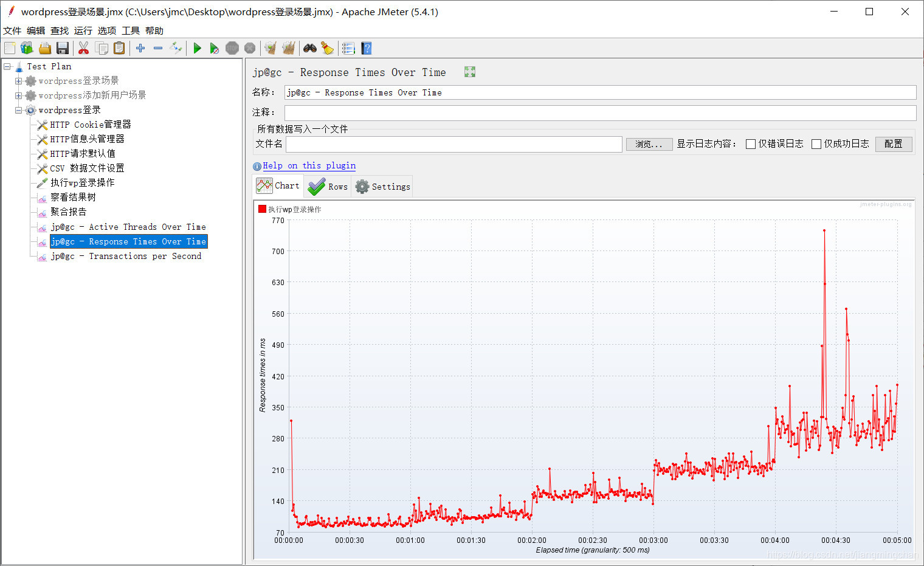The height and width of the screenshot is (566, 924).
Task: Select jp@gc - Transactions per Second node
Action: tap(126, 256)
